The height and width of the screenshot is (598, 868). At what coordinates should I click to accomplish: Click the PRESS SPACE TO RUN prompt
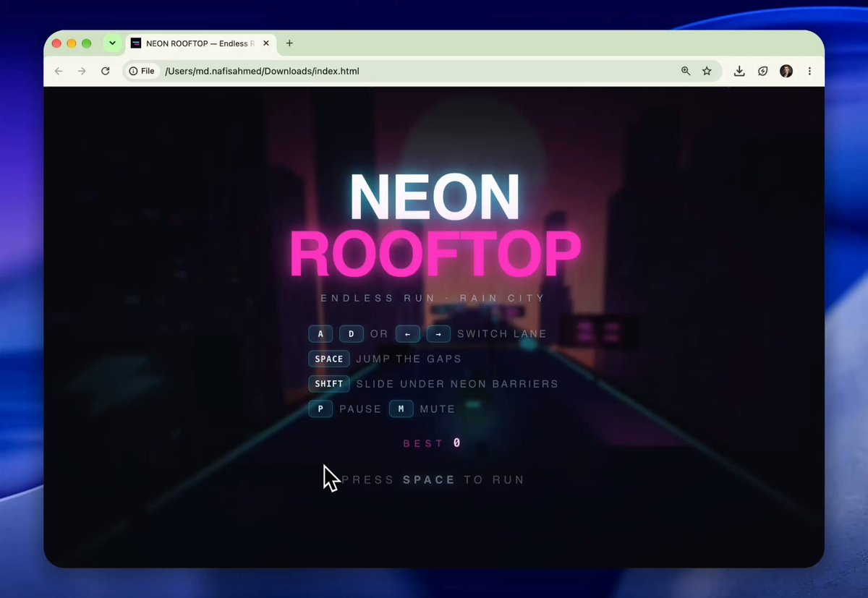coord(432,480)
